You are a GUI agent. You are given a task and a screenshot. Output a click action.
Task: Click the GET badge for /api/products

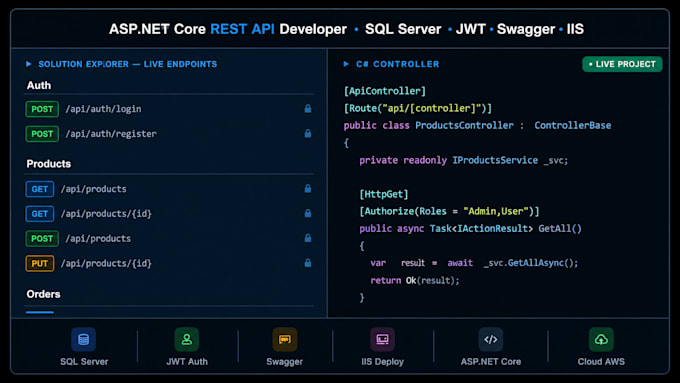coord(39,189)
